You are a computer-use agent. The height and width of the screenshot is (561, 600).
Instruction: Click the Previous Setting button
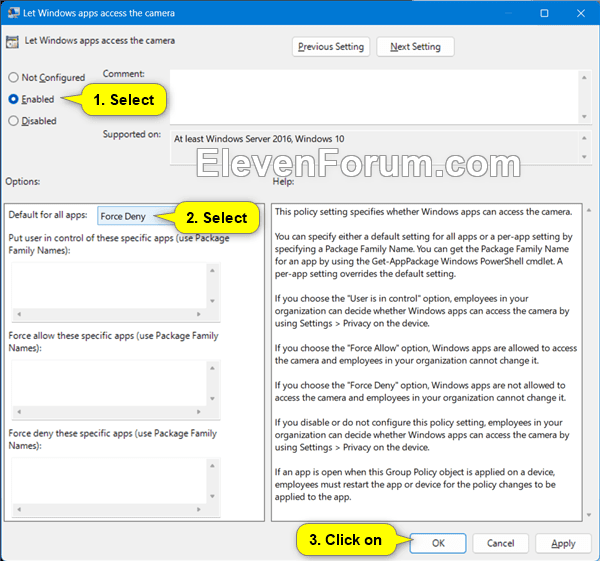[331, 47]
